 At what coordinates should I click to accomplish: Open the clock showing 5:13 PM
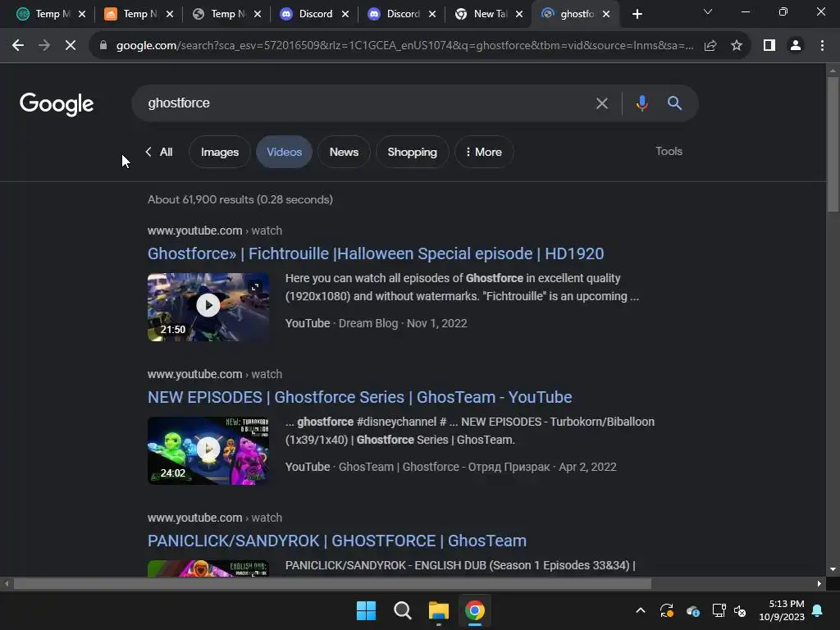coord(782,610)
